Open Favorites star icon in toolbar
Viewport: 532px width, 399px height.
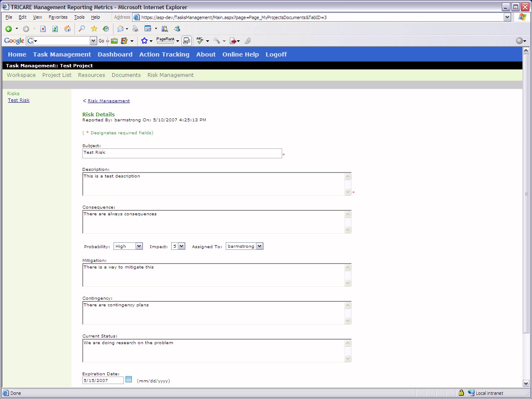pyautogui.click(x=94, y=29)
